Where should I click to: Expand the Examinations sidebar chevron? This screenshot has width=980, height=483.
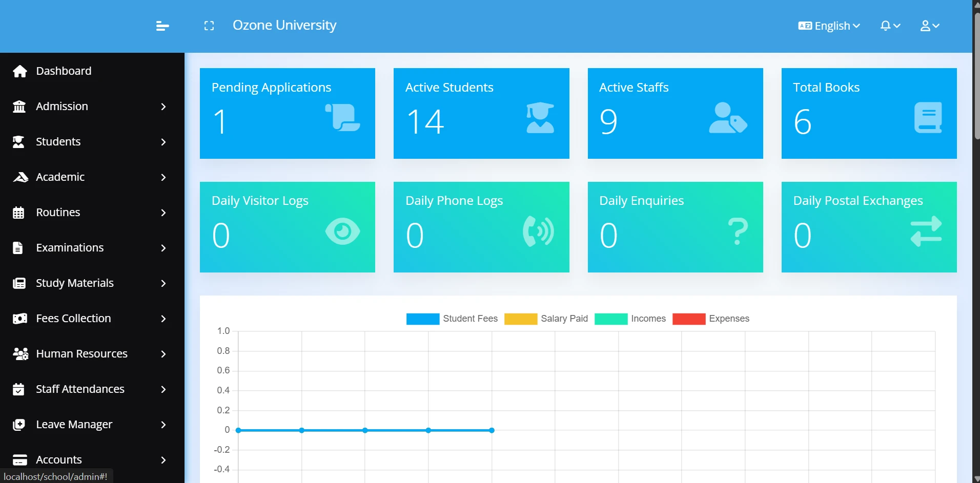[164, 248]
